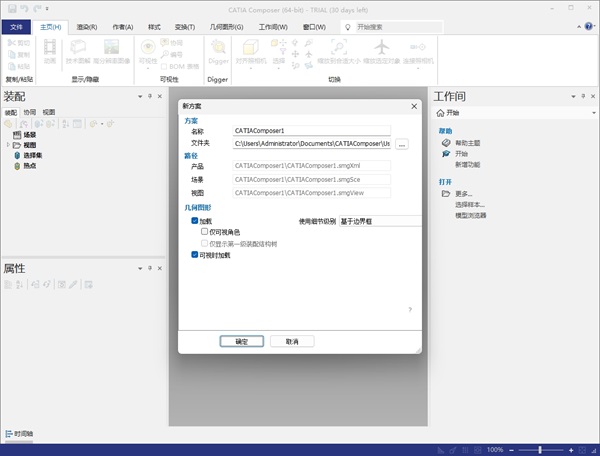Click the 选择 selection tool icon
This screenshot has height=456, width=600.
[279, 47]
